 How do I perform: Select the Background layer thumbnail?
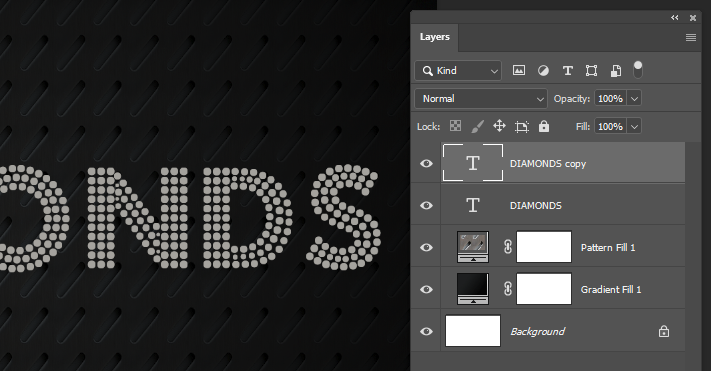pos(473,331)
